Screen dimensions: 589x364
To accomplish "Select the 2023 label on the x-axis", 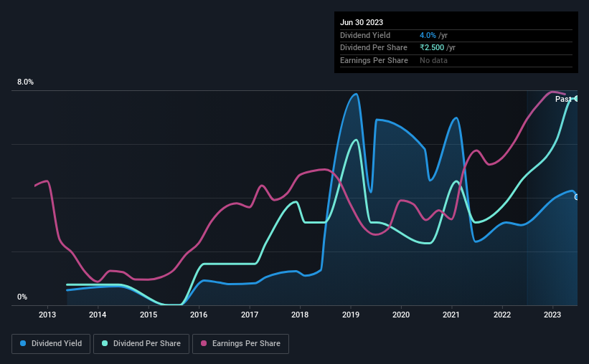I will click(x=552, y=315).
